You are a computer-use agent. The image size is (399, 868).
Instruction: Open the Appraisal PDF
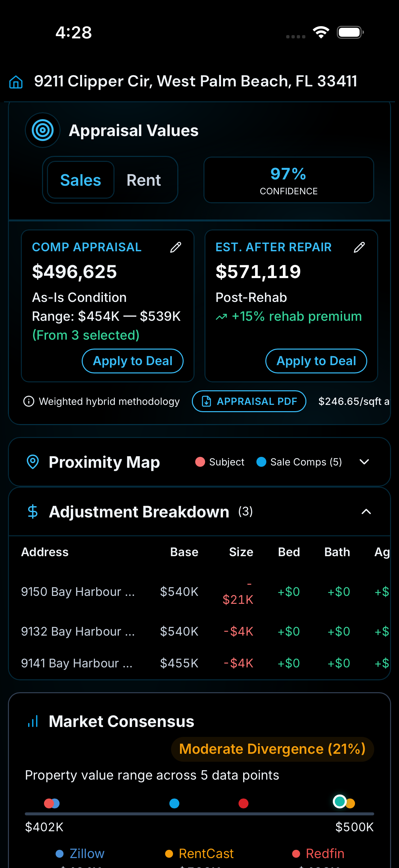click(249, 401)
